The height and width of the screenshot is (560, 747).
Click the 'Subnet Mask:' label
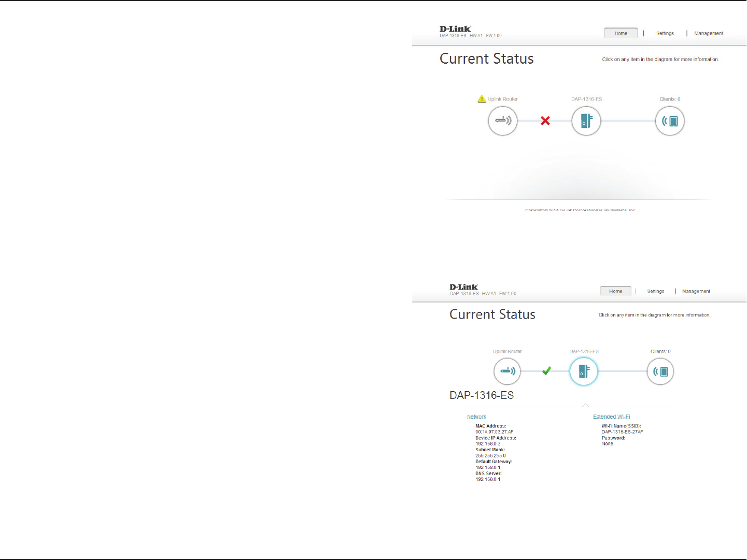(490, 450)
